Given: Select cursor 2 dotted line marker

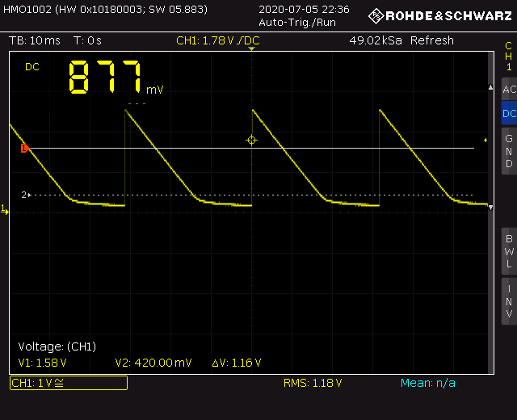Looking at the screenshot, I should tap(26, 195).
